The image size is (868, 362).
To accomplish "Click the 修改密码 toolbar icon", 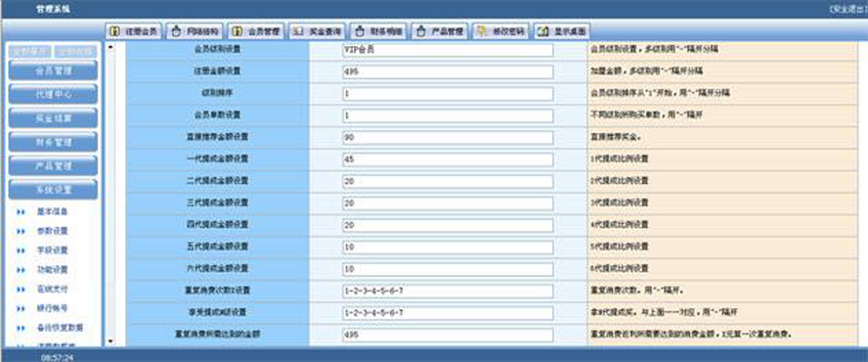I will [x=482, y=31].
